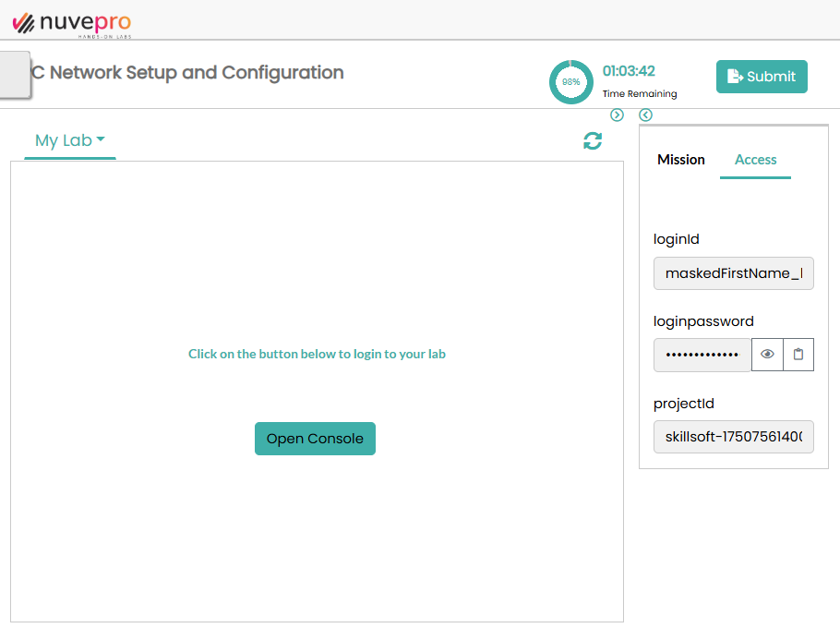Click the gray panel toggle left of the title
The height and width of the screenshot is (640, 840).
click(15, 74)
